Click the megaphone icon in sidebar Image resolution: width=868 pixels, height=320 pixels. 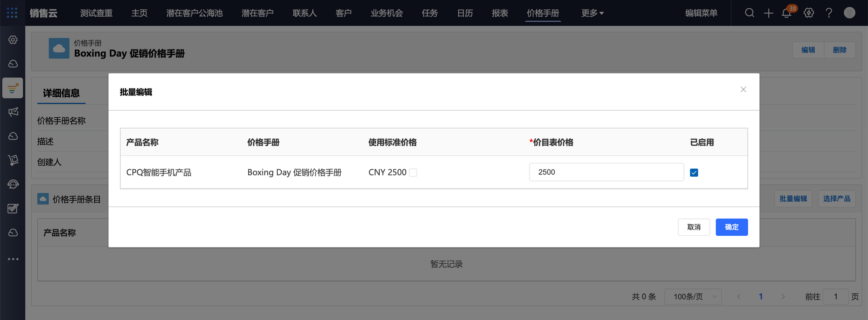pos(13,112)
